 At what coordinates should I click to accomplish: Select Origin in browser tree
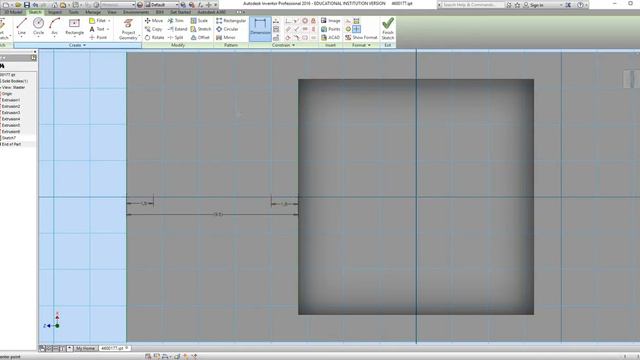pos(7,94)
